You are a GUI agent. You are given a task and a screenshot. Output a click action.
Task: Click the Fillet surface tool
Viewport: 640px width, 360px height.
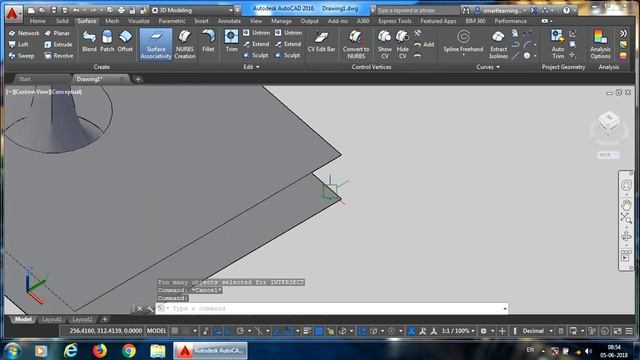click(x=208, y=41)
